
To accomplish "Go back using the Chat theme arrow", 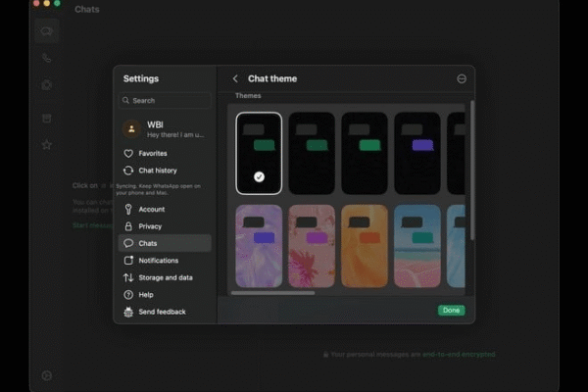I will tap(235, 78).
